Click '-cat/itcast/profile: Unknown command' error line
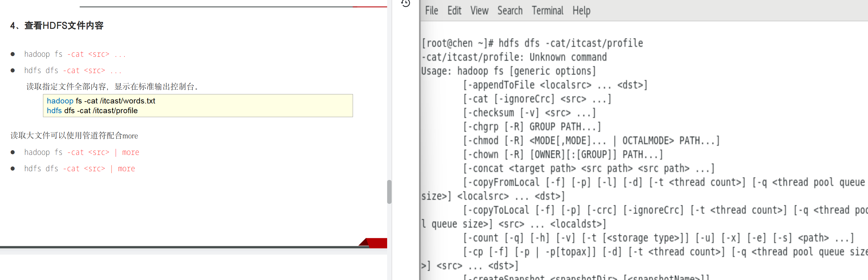The width and height of the screenshot is (868, 280). point(514,57)
